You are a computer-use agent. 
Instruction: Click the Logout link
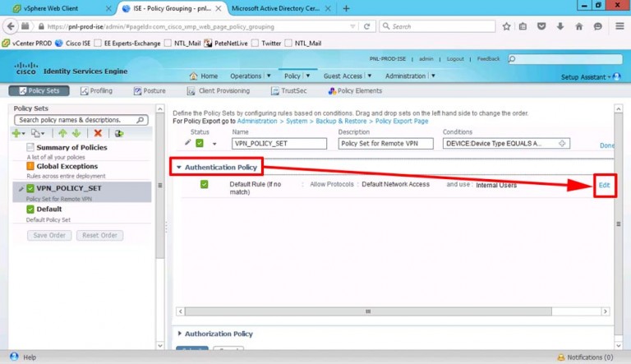[455, 59]
